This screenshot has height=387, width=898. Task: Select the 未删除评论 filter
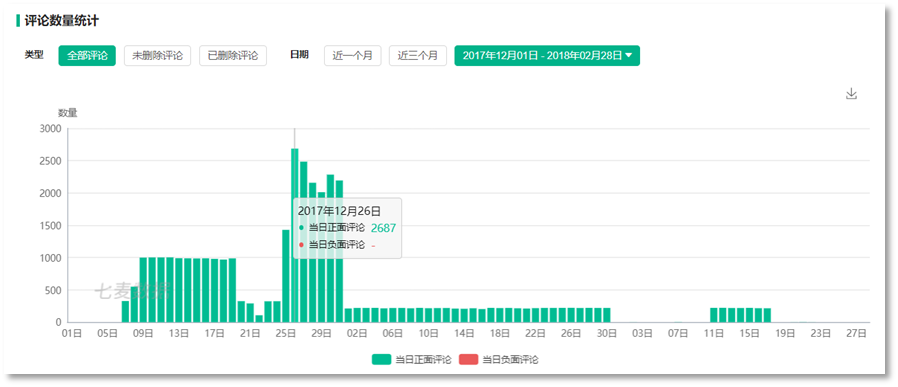point(157,56)
